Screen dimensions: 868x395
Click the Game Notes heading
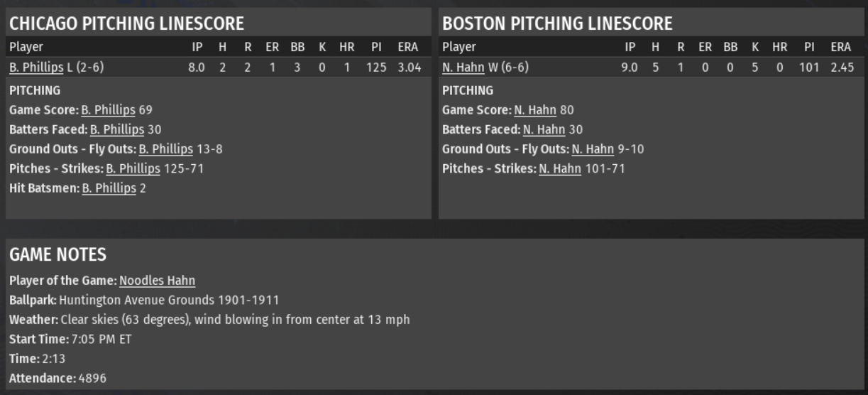click(x=57, y=254)
